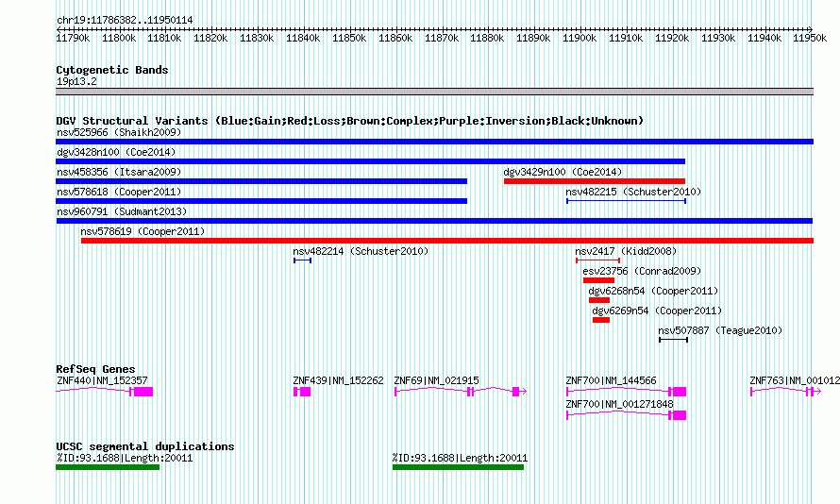Click the nsv960791 (Sudmant2013) variant bar

tap(434, 221)
